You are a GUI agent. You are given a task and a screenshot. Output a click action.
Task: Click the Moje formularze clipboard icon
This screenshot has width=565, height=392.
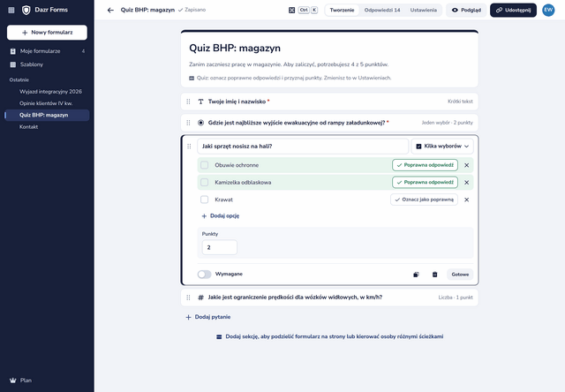point(13,51)
